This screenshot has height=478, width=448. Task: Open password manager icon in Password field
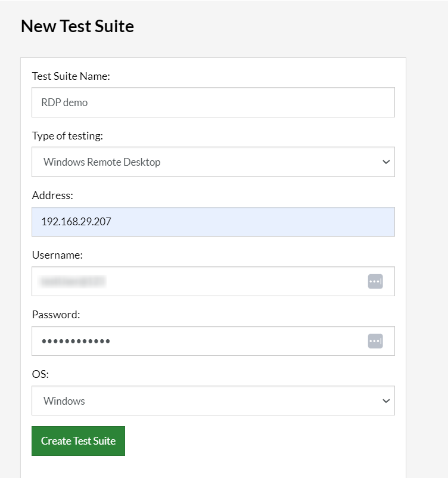[375, 341]
